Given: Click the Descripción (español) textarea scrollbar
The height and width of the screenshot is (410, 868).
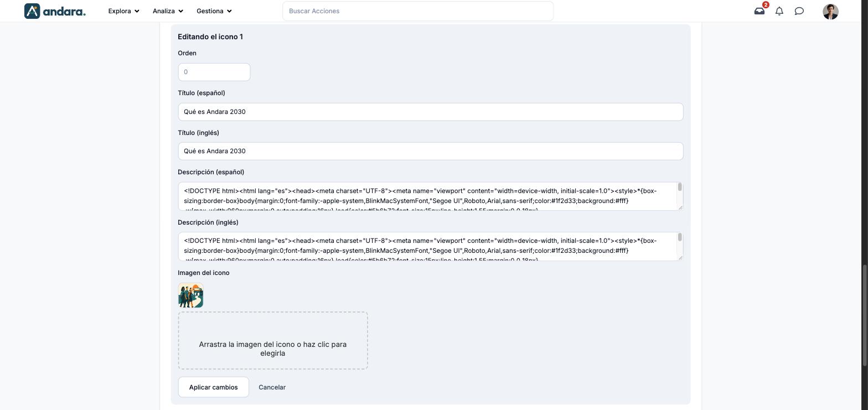Looking at the screenshot, I should tap(680, 187).
